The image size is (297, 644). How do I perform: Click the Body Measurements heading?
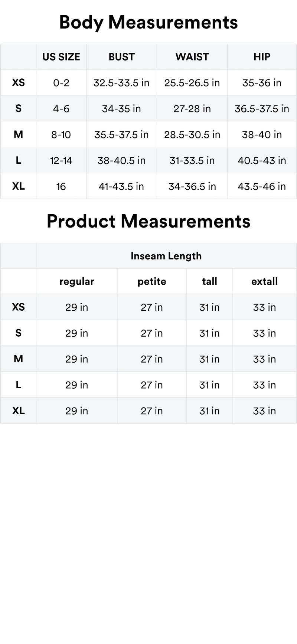point(148,22)
